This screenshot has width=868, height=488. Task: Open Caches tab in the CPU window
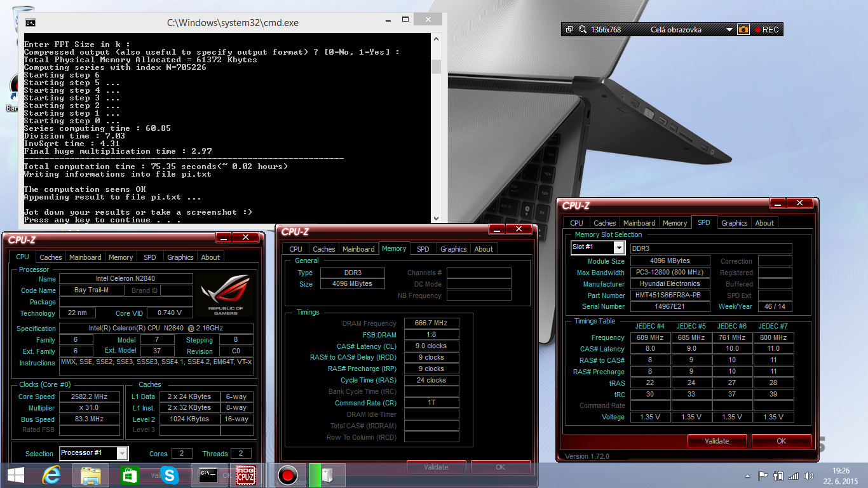coord(51,257)
